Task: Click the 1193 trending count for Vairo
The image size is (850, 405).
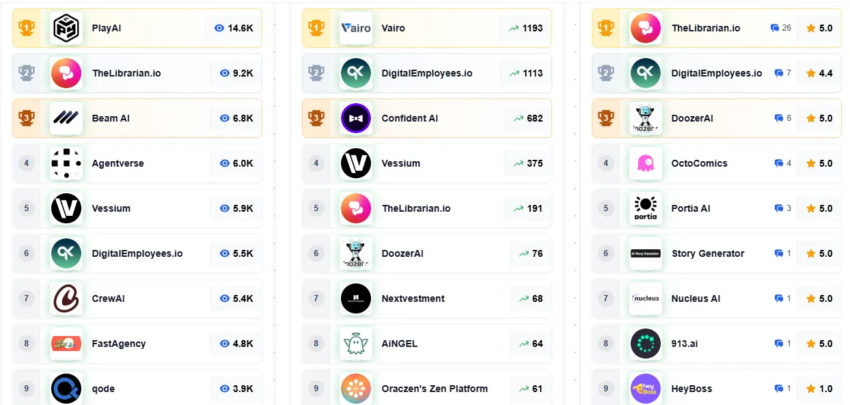Action: click(x=526, y=28)
